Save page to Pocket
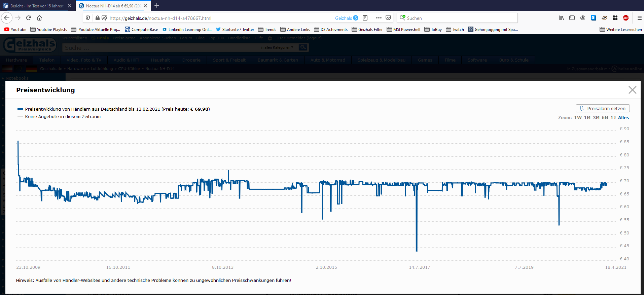The height and width of the screenshot is (295, 644). click(388, 18)
